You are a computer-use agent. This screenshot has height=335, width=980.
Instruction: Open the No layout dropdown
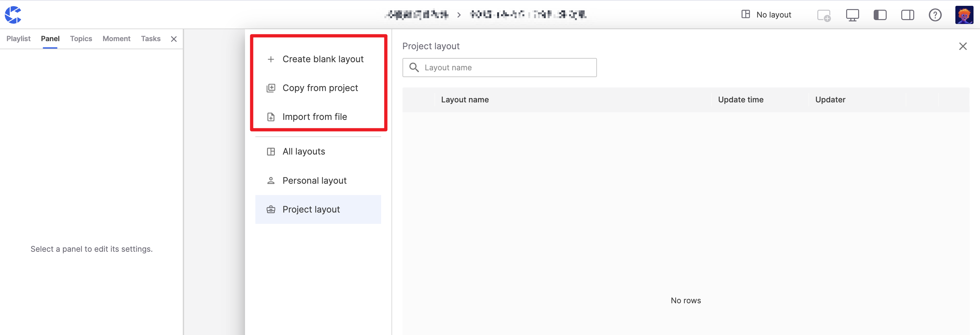[x=766, y=15]
